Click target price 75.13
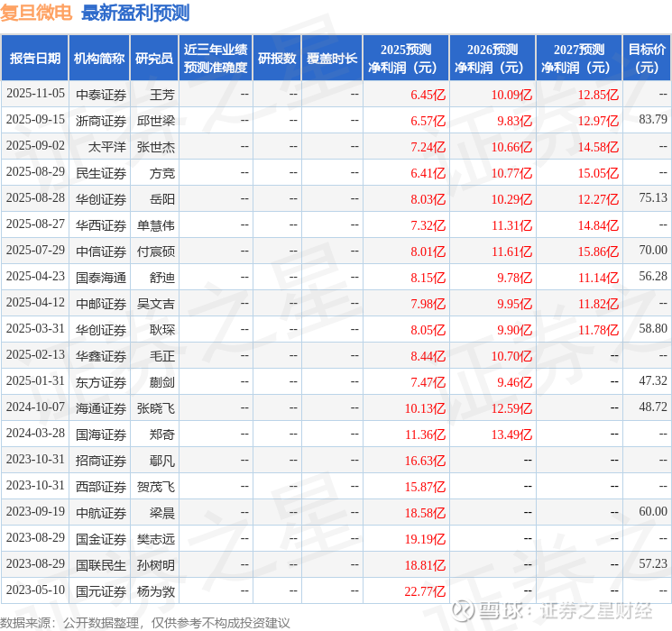672x631 pixels. tap(653, 197)
